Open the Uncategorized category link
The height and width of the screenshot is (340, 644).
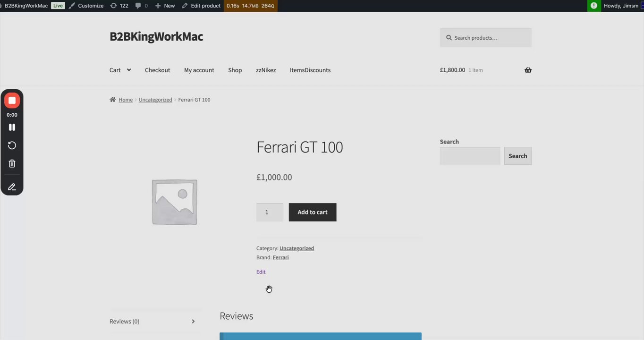[297, 248]
